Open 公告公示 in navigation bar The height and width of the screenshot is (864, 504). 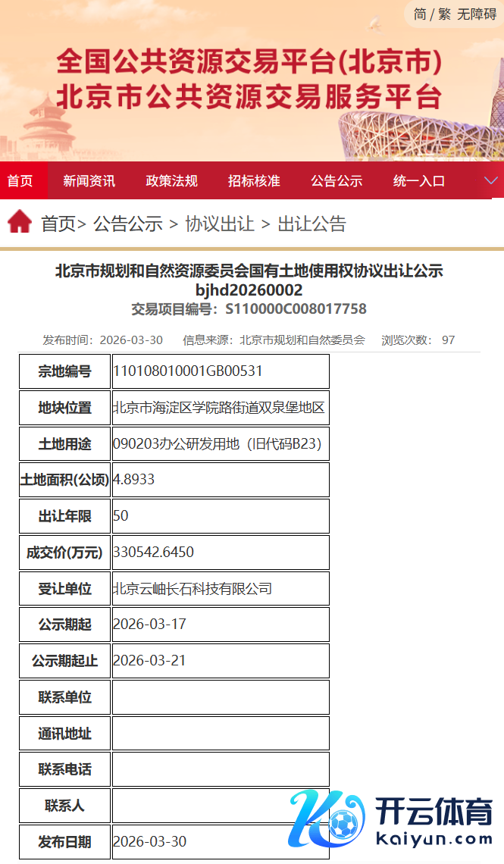pos(337,181)
